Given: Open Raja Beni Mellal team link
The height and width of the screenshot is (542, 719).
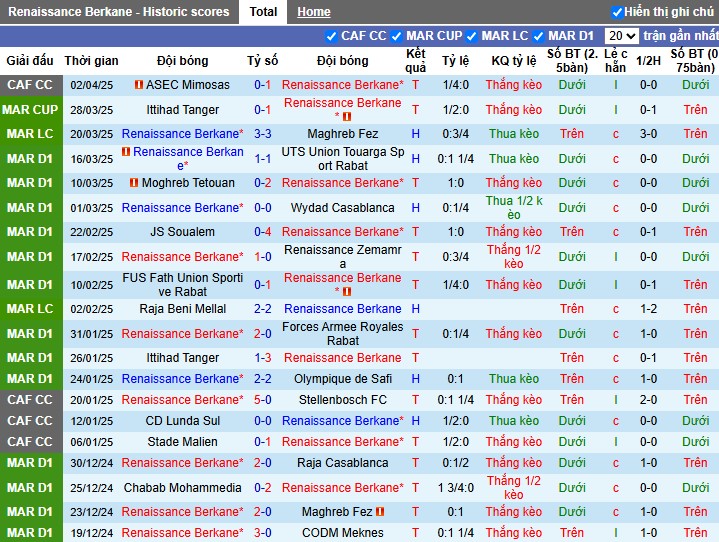Looking at the screenshot, I should click(183, 309).
